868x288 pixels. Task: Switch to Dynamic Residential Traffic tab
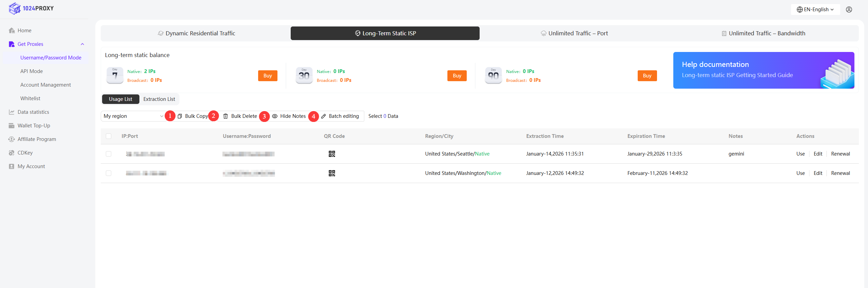196,33
